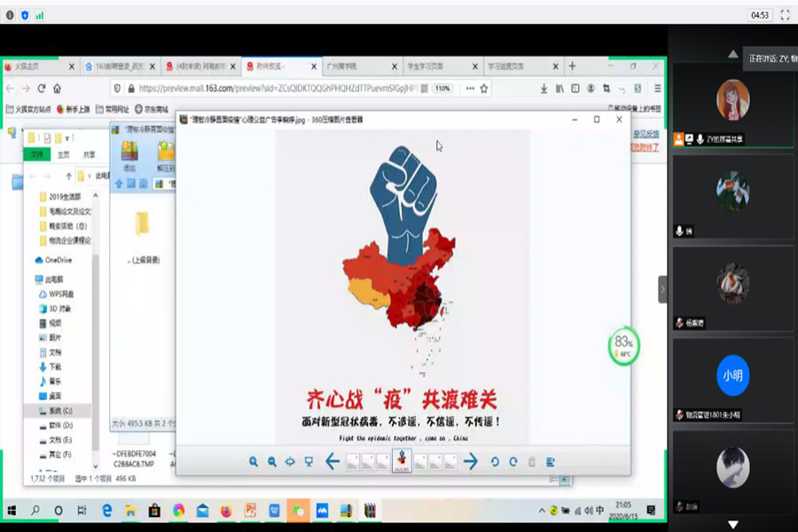Go to the next image with right arrow
This screenshot has width=798, height=532.
click(471, 462)
